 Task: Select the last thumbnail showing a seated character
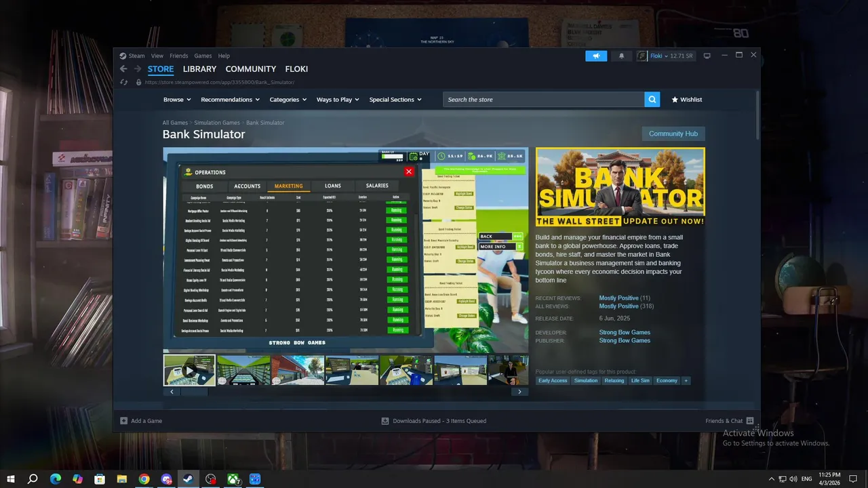pyautogui.click(x=508, y=370)
